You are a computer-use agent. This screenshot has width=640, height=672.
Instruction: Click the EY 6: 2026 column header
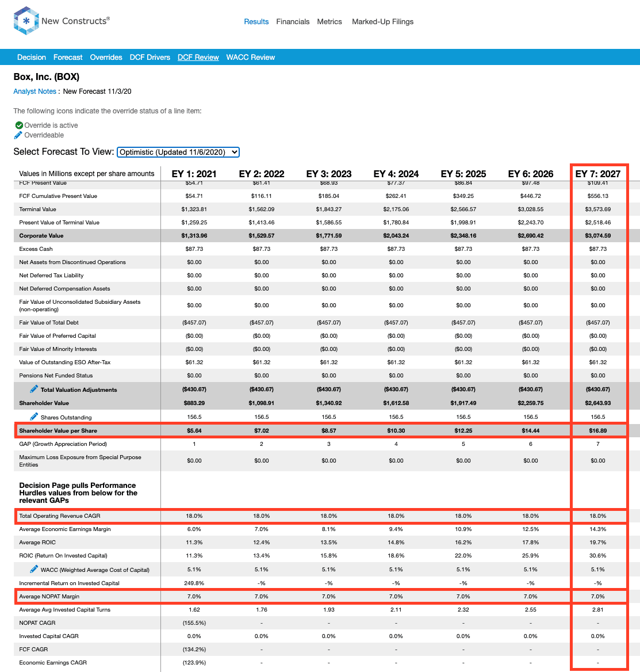pos(530,174)
